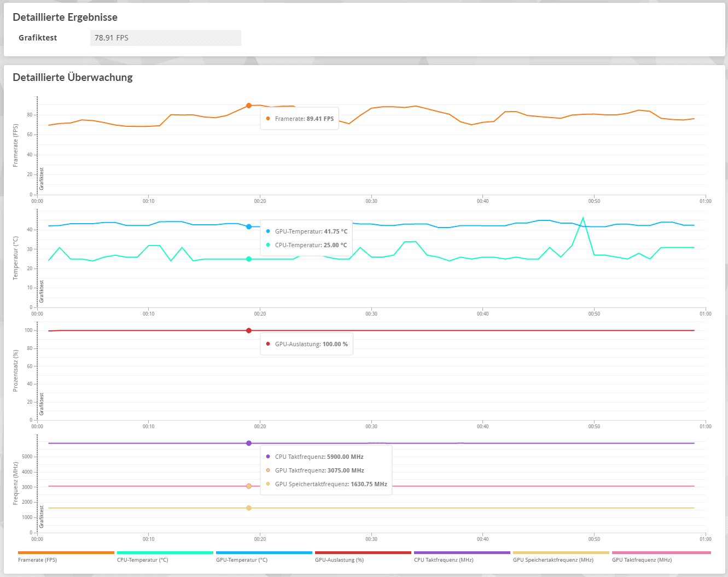Click the purple CPU clock frequency point marker
The image size is (728, 577).
click(x=249, y=443)
